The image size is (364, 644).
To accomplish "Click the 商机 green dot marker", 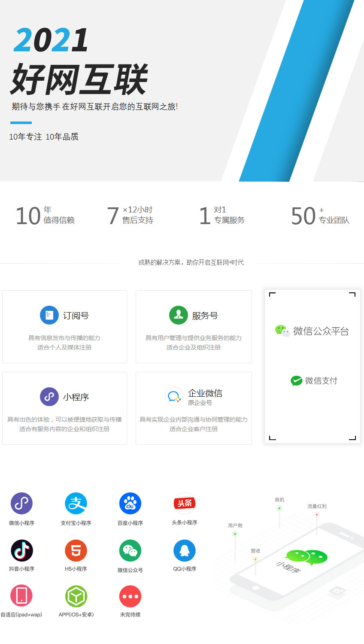I will [x=279, y=508].
